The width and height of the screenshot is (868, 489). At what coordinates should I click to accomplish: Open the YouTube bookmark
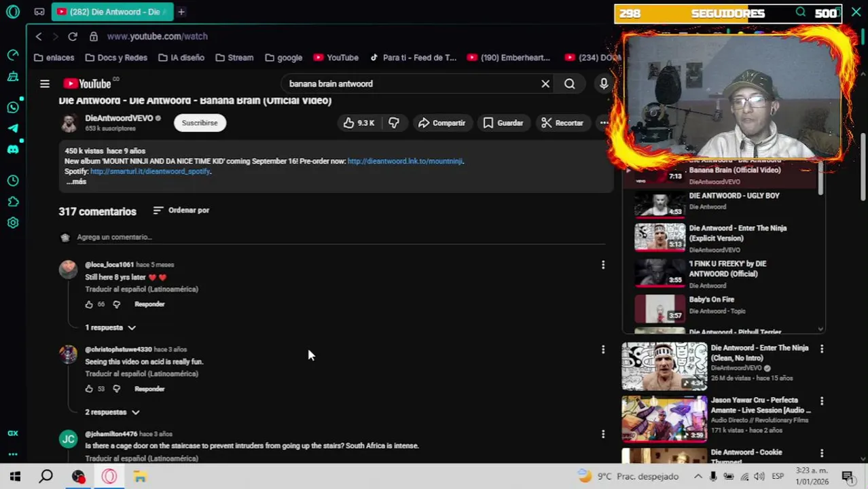point(336,58)
